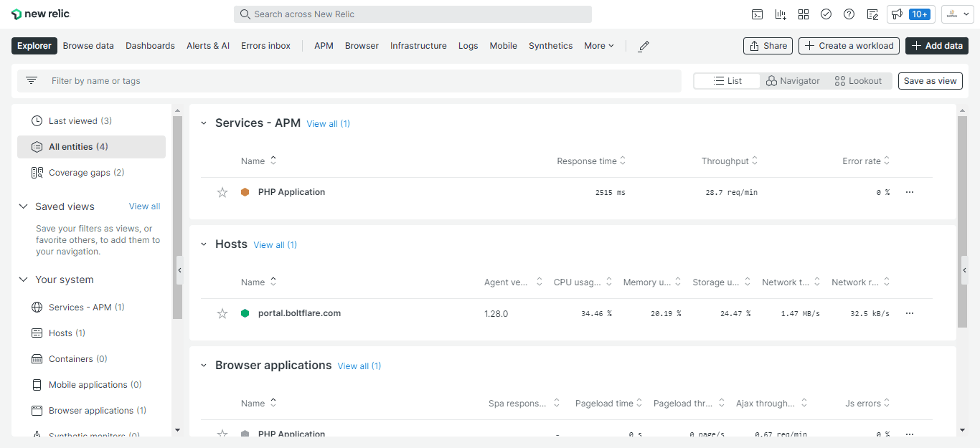Click the sidebar scrollbar down arrow
This screenshot has width=980, height=448.
tap(177, 430)
